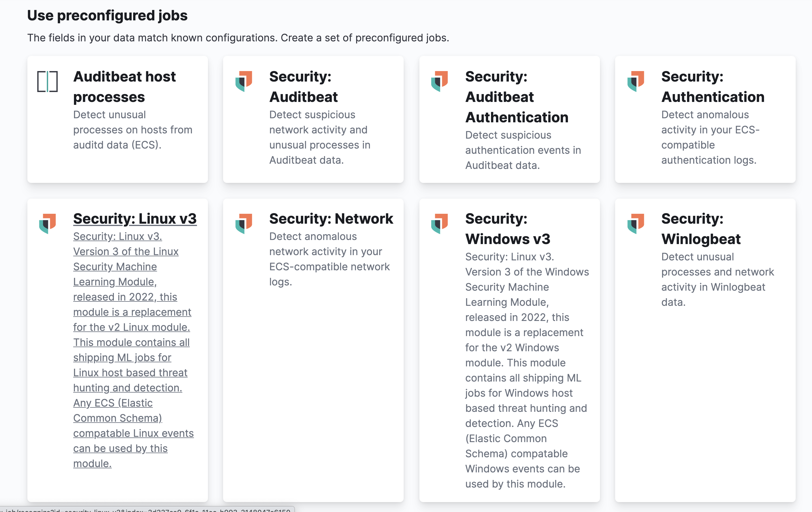Click the Security: Winlogbeat shield icon
Image resolution: width=812 pixels, height=512 pixels.
(636, 223)
